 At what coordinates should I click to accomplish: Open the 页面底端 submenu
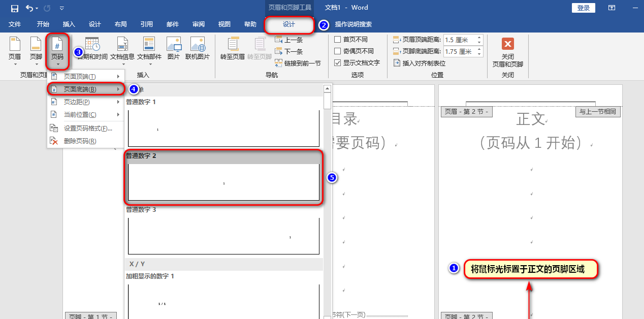85,89
